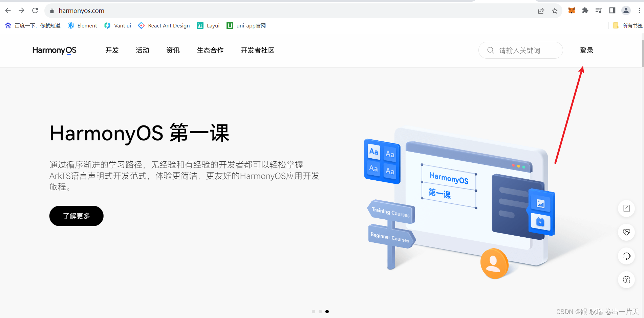The width and height of the screenshot is (644, 318).
Task: Open the Layui bookmark
Action: click(208, 25)
